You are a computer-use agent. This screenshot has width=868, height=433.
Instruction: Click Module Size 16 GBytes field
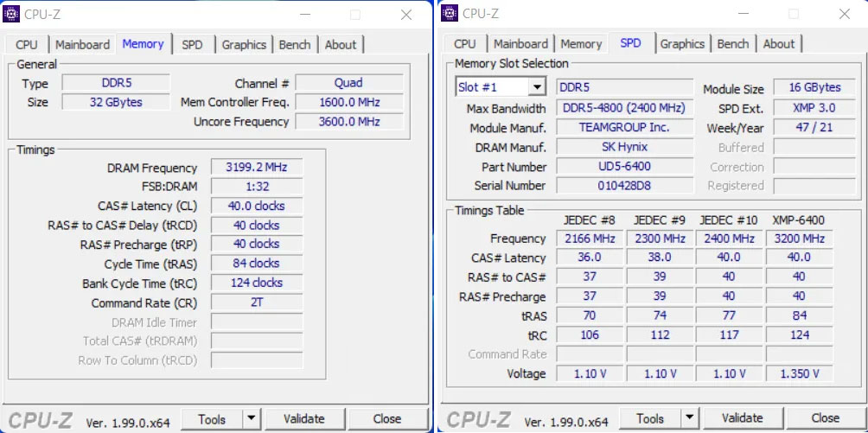point(814,87)
